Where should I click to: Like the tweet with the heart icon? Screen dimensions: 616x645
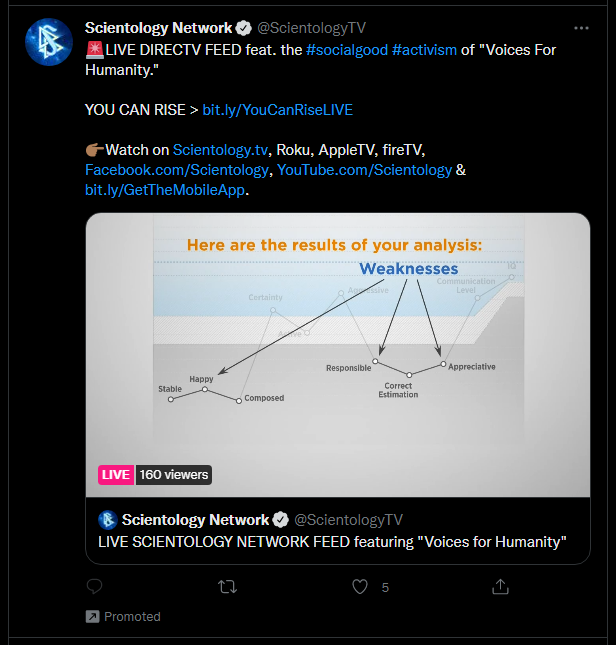coord(360,587)
